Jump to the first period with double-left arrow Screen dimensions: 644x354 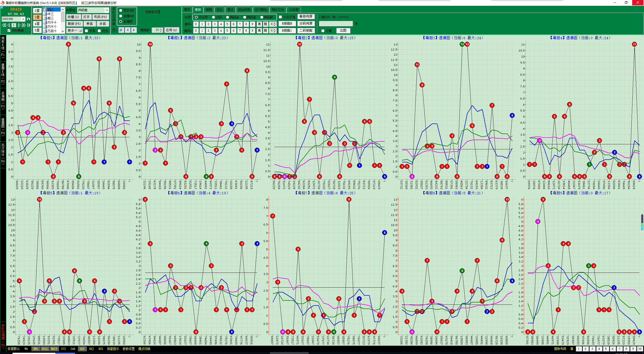4,25
